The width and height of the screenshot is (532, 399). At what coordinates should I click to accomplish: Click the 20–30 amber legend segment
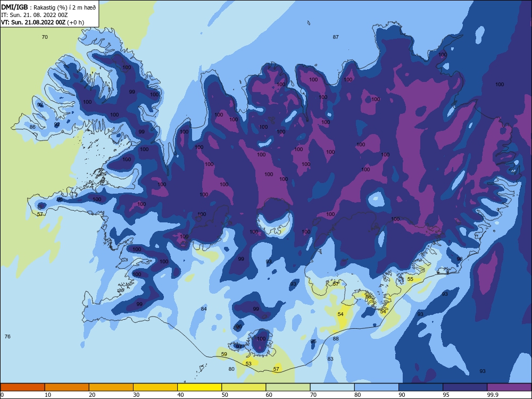point(111,387)
